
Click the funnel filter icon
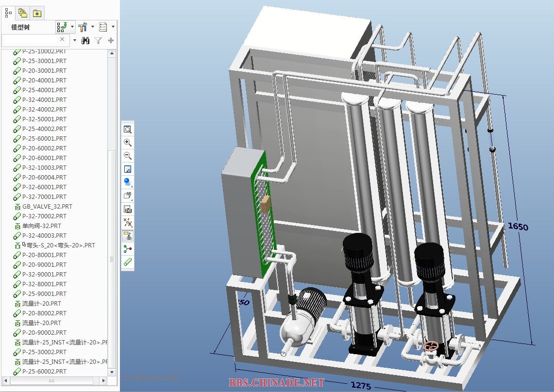coord(98,41)
